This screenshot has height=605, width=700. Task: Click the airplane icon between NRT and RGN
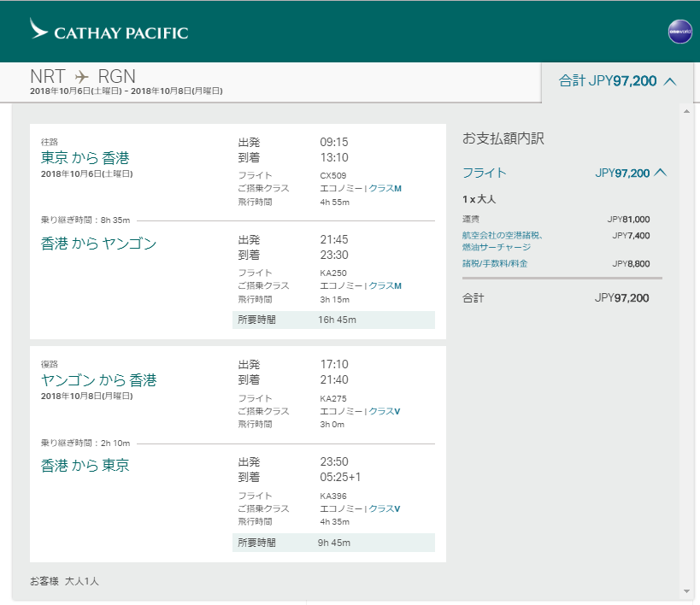[81, 76]
